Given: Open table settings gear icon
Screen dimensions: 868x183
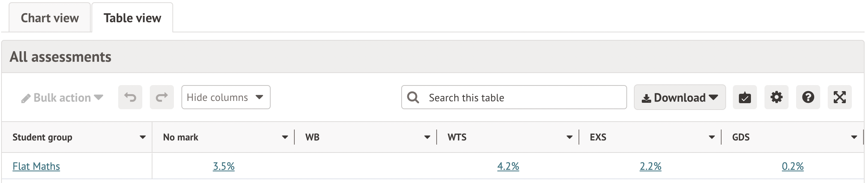Looking at the screenshot, I should pos(776,98).
